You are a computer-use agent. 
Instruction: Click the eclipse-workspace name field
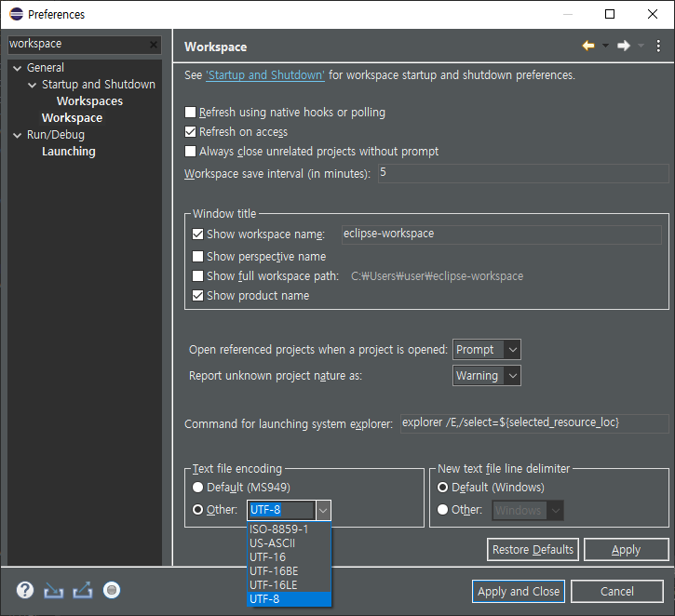(x=502, y=234)
